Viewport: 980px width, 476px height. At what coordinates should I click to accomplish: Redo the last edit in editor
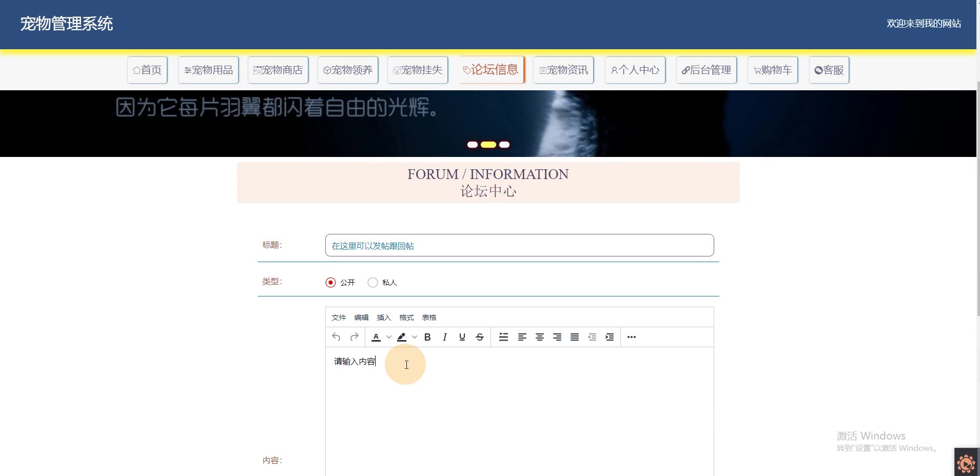(x=354, y=337)
